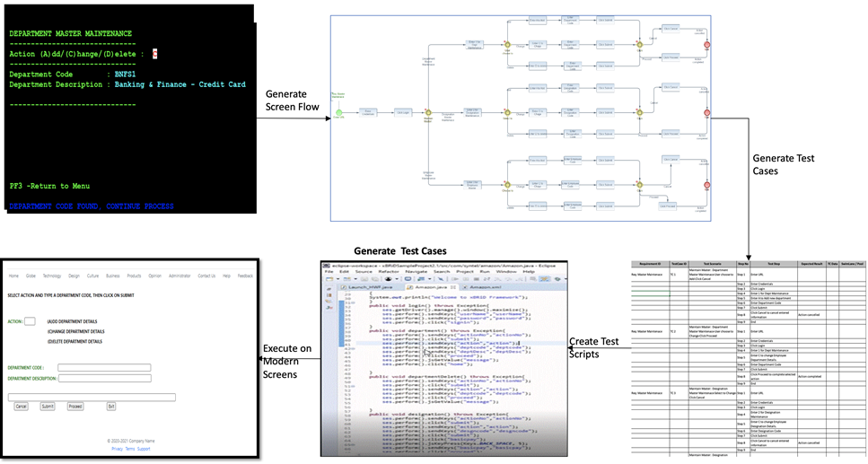Click the '(C)HANGE DEPARTMENT DETAILS' text

(x=75, y=332)
